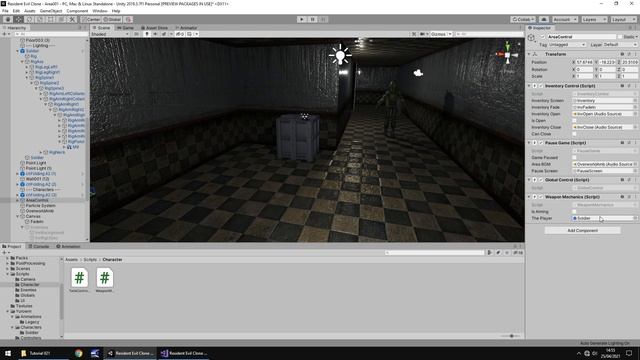Open the Component menu
The height and width of the screenshot is (360, 640).
tap(77, 11)
